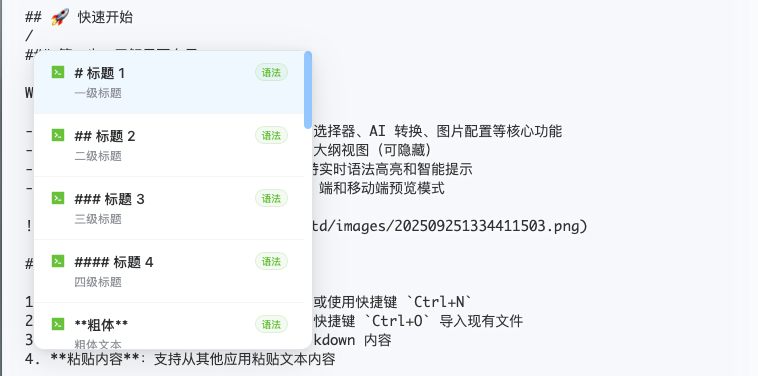Click the 语法 tag on 标题 1 row
The height and width of the screenshot is (376, 758).
(271, 72)
